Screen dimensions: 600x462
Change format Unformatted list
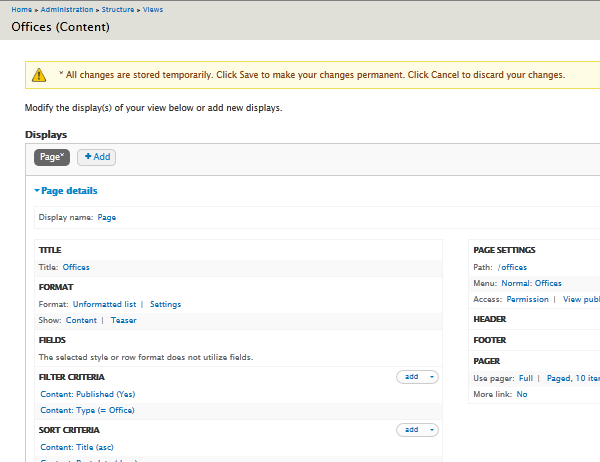click(x=104, y=304)
